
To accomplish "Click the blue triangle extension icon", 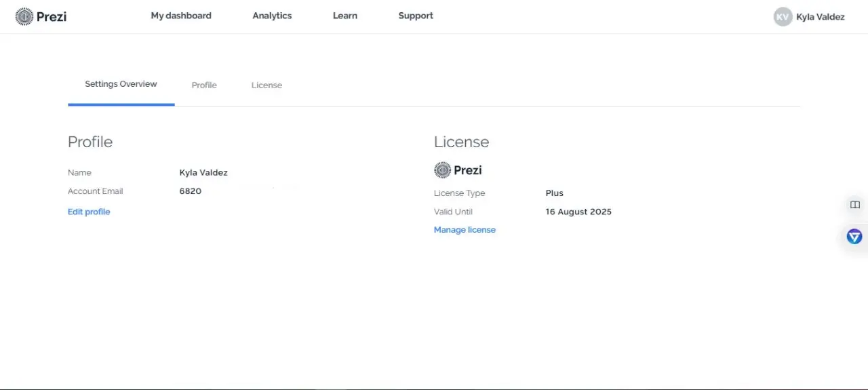I will click(x=854, y=237).
